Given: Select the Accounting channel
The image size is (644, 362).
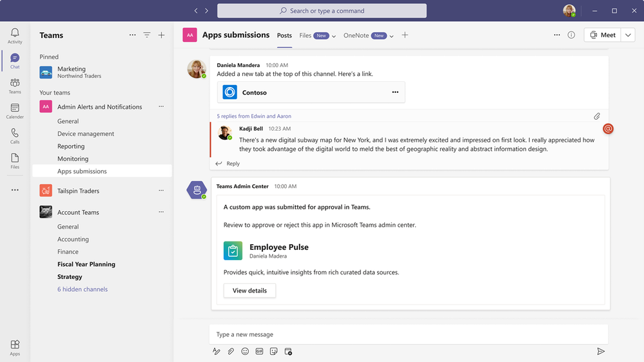Looking at the screenshot, I should [x=73, y=239].
